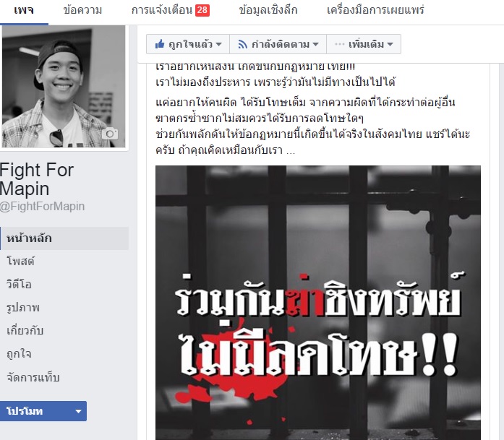This screenshot has height=440, width=504.
Task: Open the prison bars post image
Action: pyautogui.click(x=318, y=303)
